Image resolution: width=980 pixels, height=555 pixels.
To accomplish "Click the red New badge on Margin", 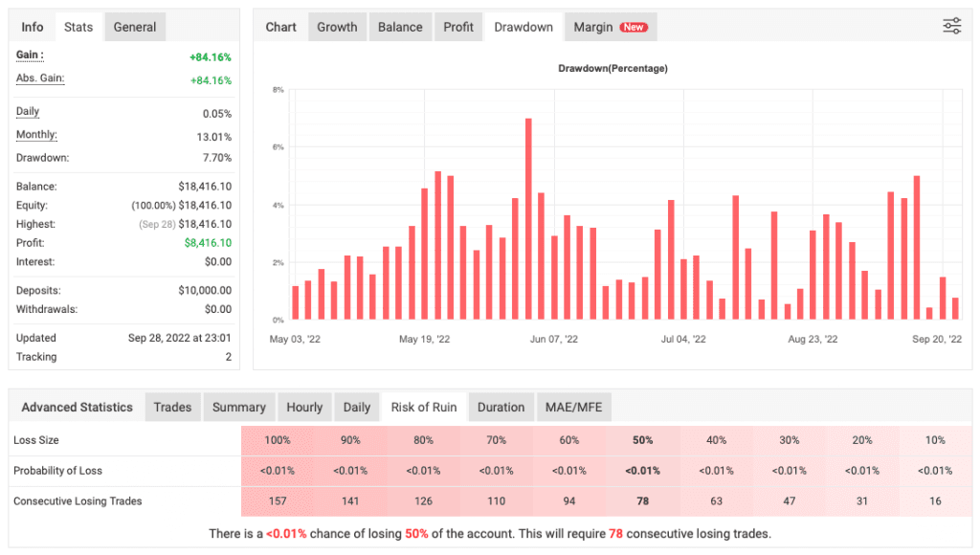I will pos(635,27).
